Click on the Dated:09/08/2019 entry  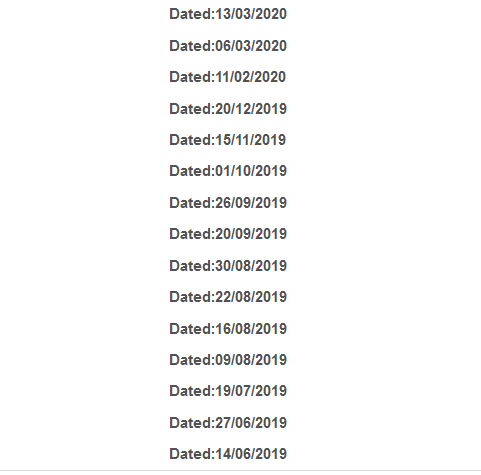[228, 360]
